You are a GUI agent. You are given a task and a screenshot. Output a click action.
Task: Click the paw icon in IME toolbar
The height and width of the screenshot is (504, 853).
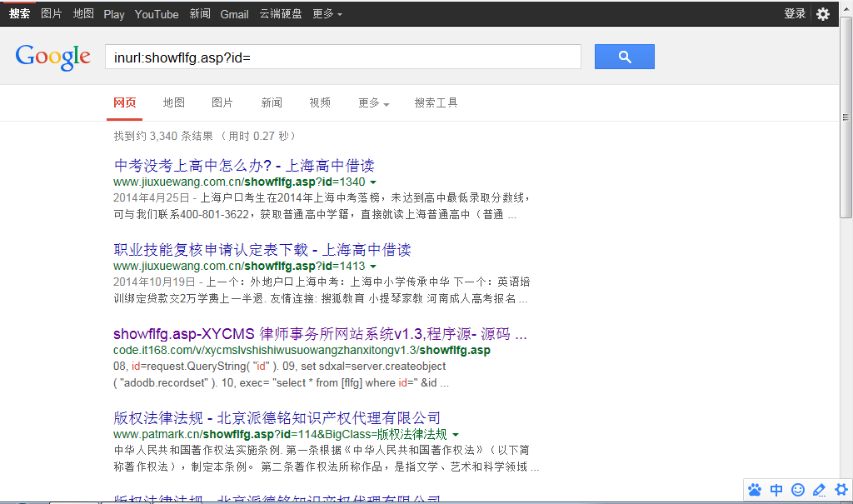coord(755,490)
